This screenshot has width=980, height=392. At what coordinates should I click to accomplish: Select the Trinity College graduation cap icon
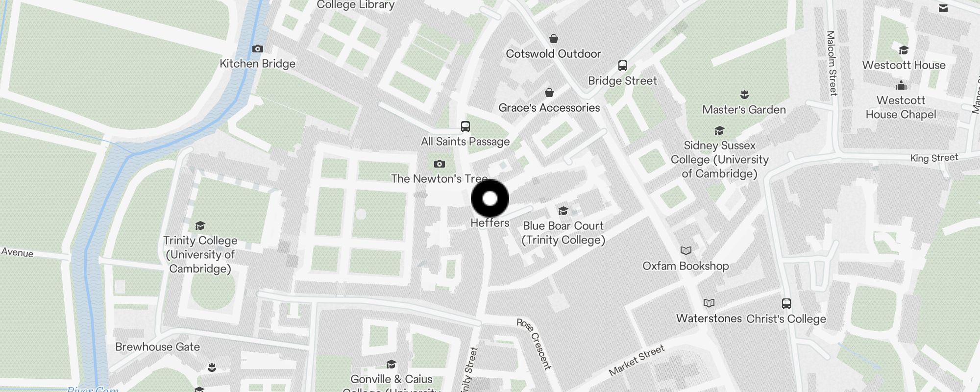click(200, 225)
